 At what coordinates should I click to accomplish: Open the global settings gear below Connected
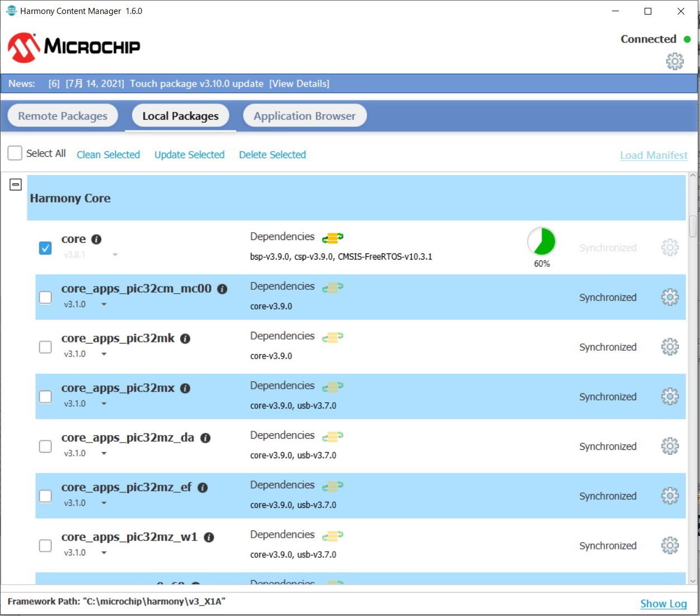coord(674,61)
